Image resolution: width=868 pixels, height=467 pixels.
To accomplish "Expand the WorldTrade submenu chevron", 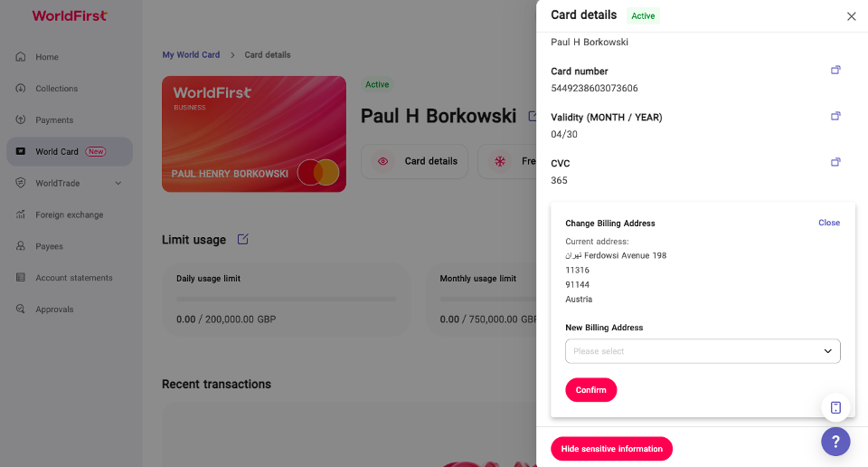I will 118,184.
